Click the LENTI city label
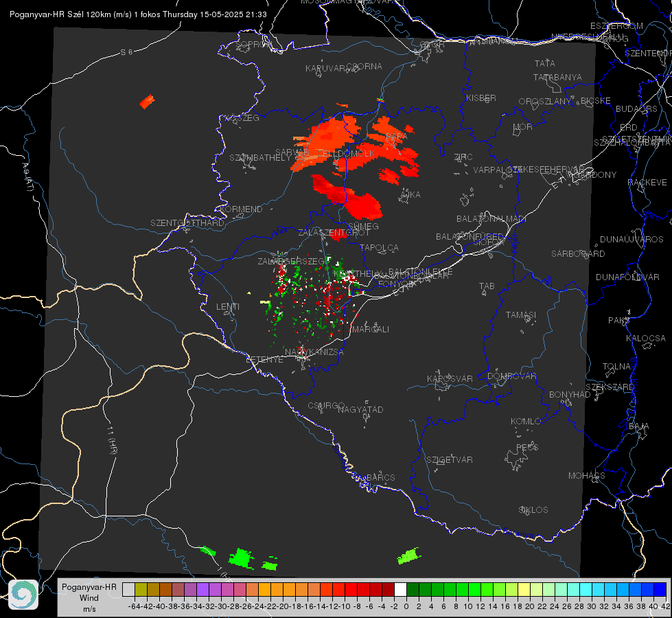This screenshot has height=618, width=672. 228,307
